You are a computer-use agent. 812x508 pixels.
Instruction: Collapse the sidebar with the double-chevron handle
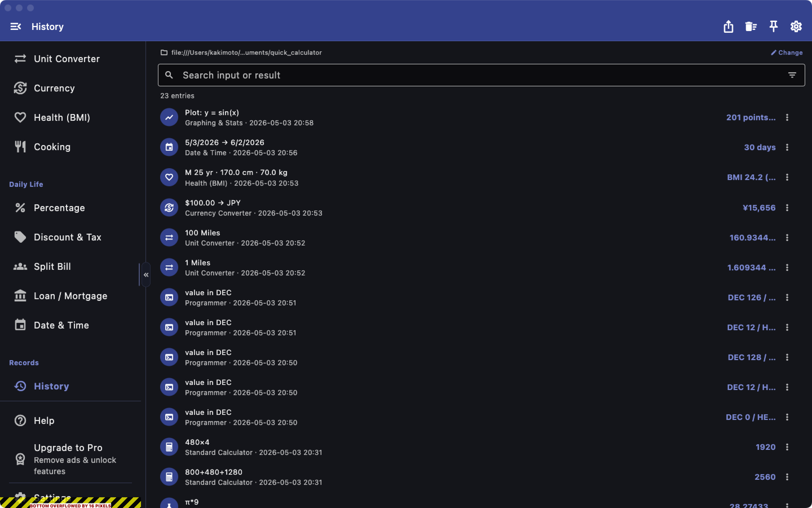pyautogui.click(x=146, y=275)
